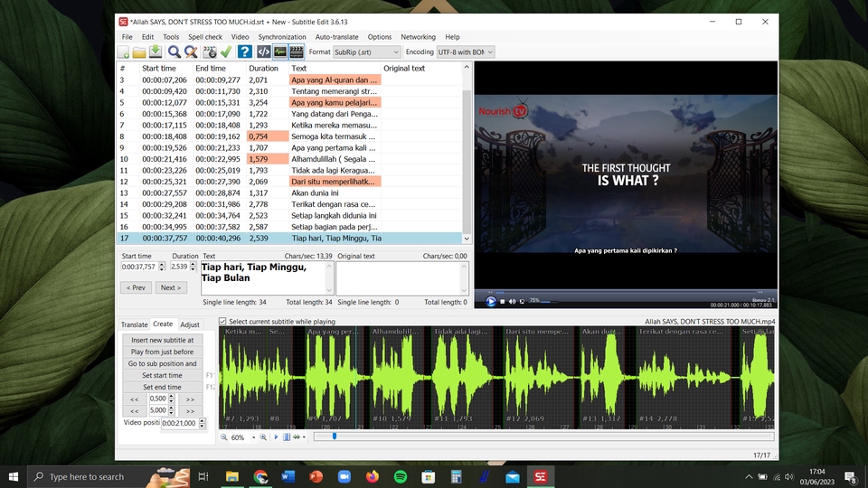Open the Spell check menu
868x488 pixels.
click(x=205, y=37)
